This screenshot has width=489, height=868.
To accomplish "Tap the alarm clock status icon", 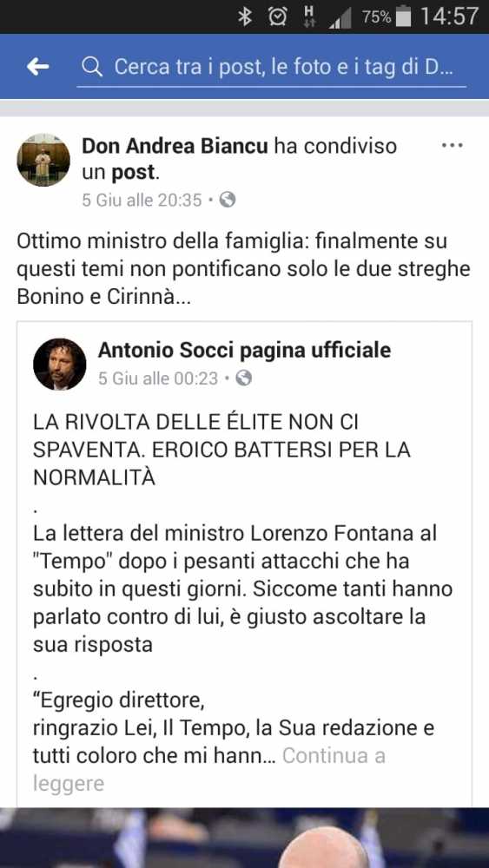I will [277, 17].
